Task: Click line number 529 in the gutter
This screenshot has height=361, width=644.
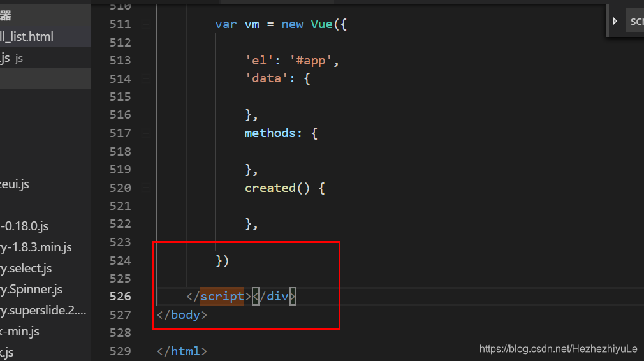Action: [121, 351]
